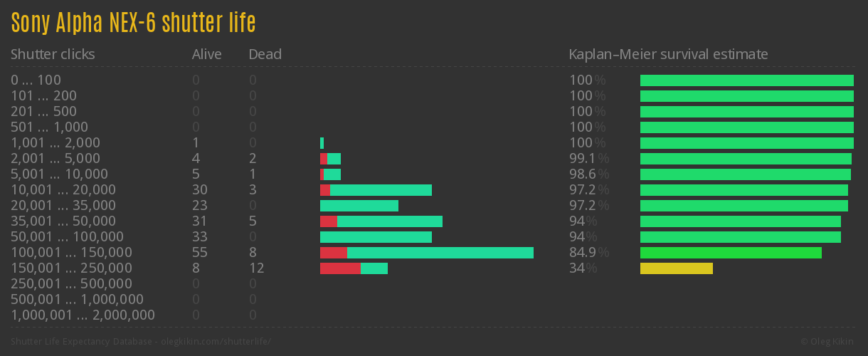The image size is (868, 356).
Task: Click the teal alive bar for 50,001 … 100,000
Action: point(376,237)
